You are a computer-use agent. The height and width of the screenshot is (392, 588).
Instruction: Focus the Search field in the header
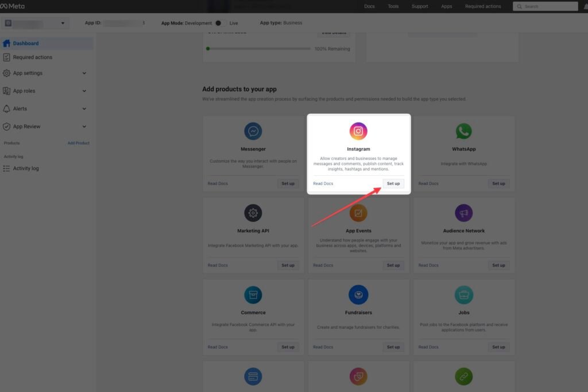tap(546, 6)
